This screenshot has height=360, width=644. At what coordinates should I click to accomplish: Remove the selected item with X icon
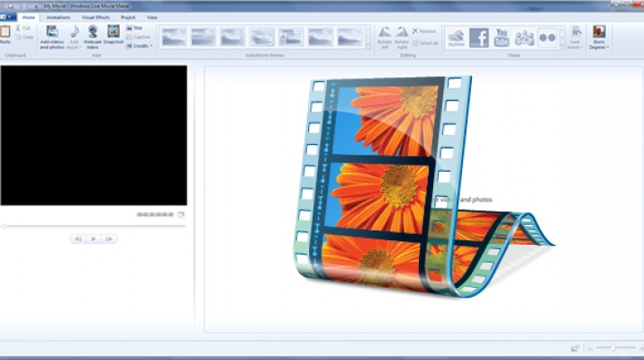424,31
